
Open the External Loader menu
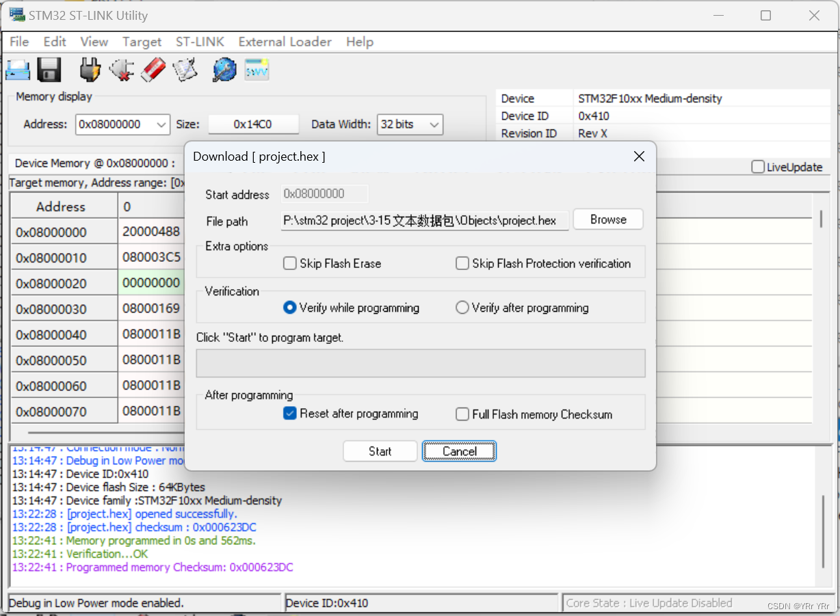pos(285,42)
